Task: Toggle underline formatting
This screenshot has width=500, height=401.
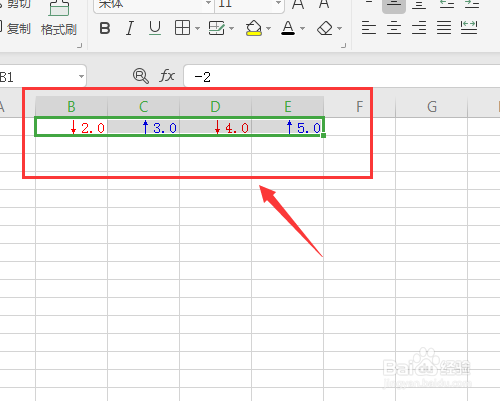Action: (155, 28)
